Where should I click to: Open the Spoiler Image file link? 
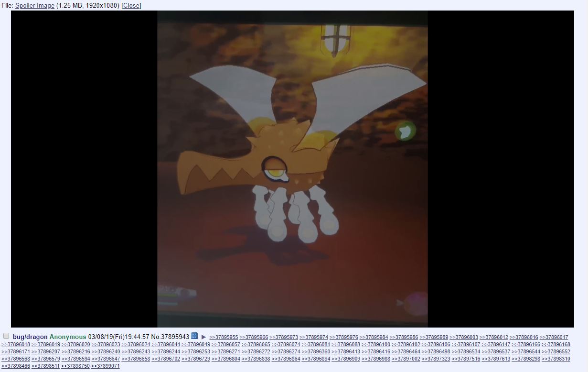[x=35, y=6]
